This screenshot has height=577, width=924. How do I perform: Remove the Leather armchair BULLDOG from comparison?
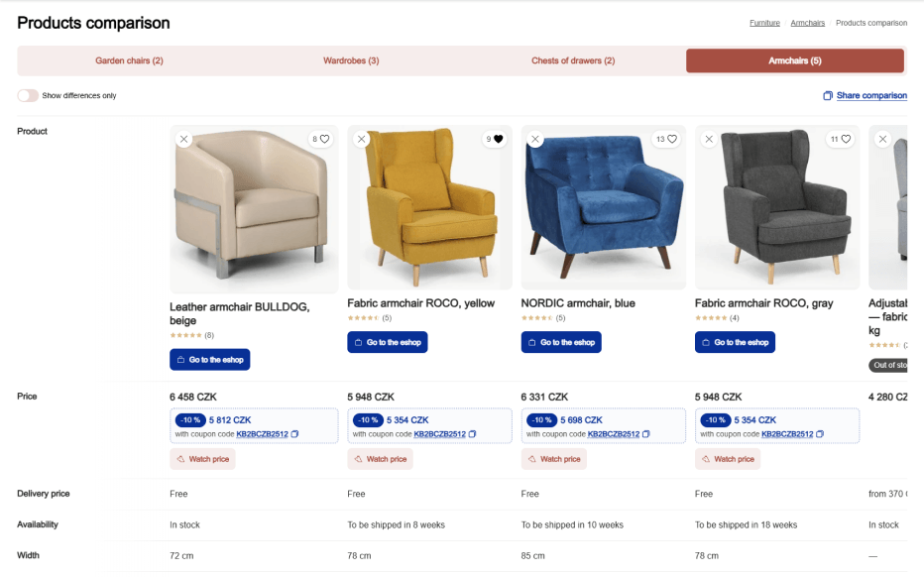point(183,140)
